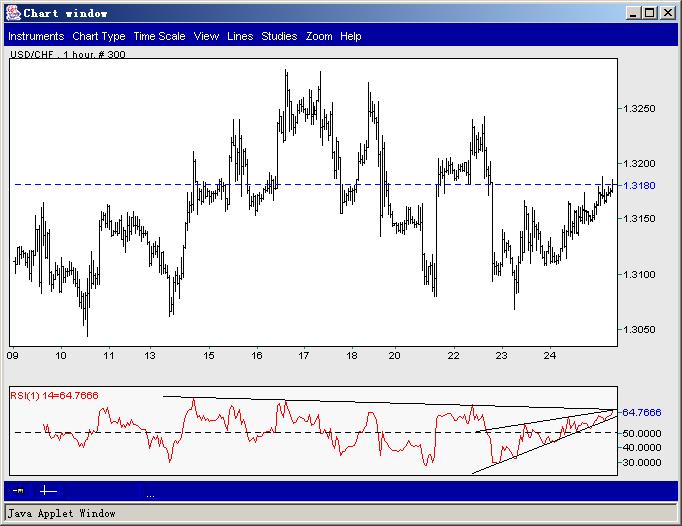Maximize the Chart window
This screenshot has width=682, height=526.
[x=650, y=13]
